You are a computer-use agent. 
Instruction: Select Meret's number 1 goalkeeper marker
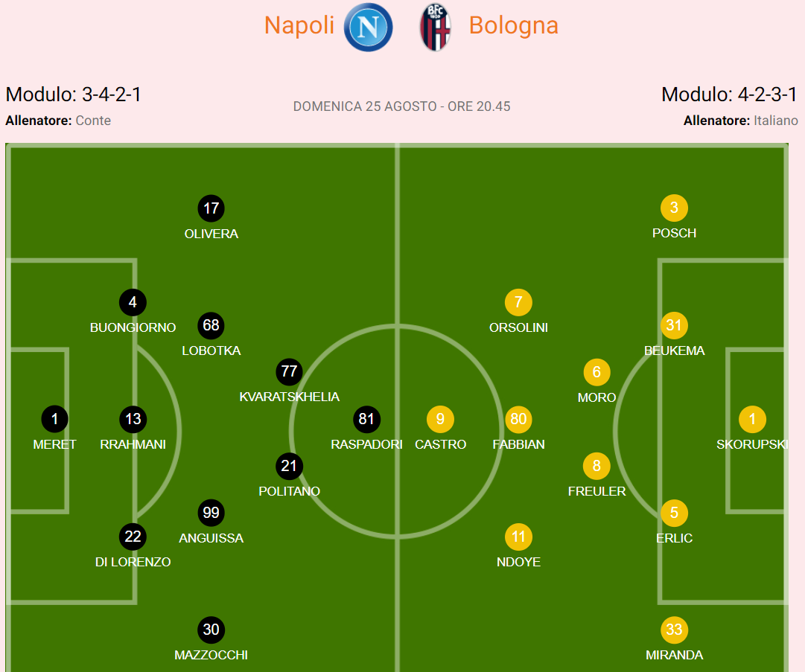point(54,419)
